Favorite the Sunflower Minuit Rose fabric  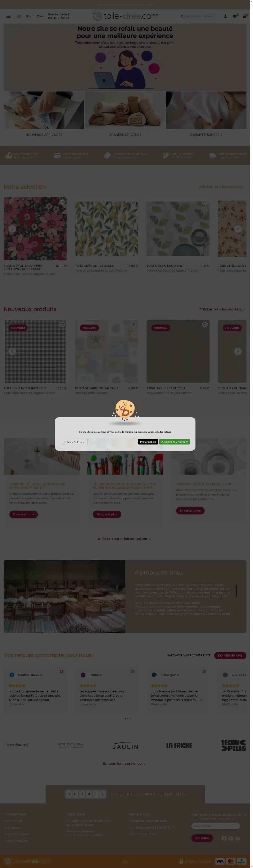coord(62,202)
